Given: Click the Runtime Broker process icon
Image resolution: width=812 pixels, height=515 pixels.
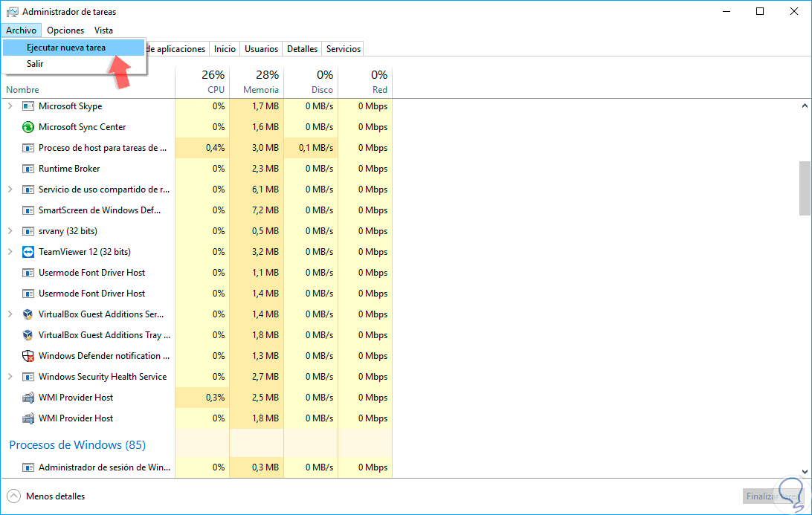Looking at the screenshot, I should click(28, 169).
